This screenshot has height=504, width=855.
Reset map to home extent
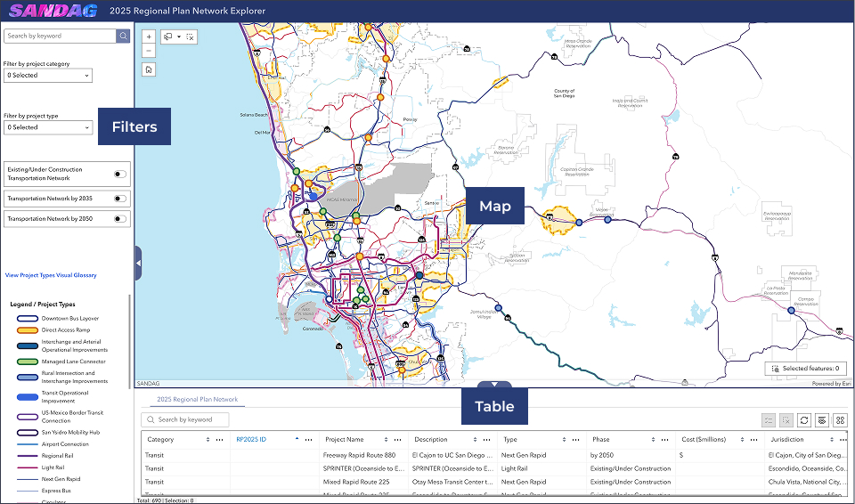point(149,69)
